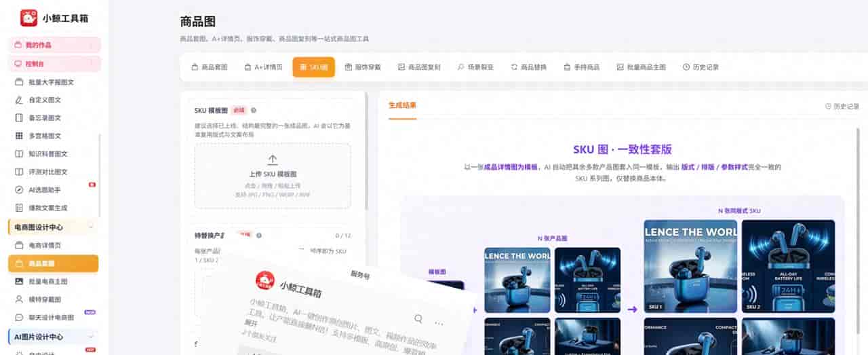Open the highlighted 商品套图 sidebar item
This screenshot has width=868, height=355.
coord(53,263)
